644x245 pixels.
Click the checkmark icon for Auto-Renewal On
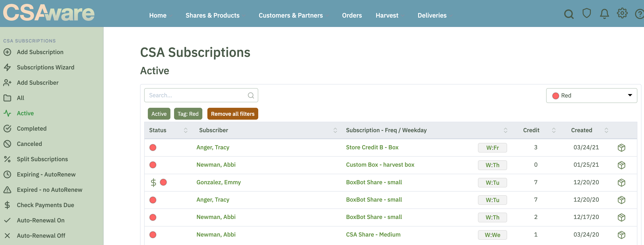[7, 220]
